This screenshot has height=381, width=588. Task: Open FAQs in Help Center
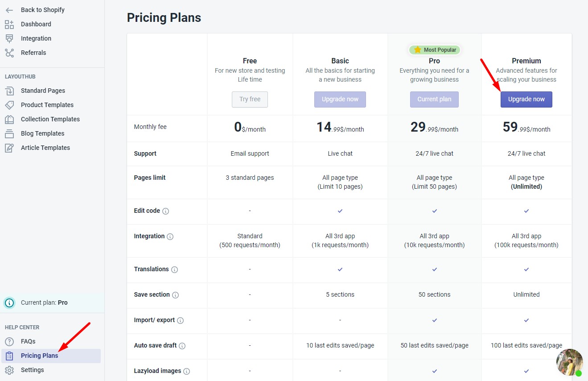pos(28,341)
